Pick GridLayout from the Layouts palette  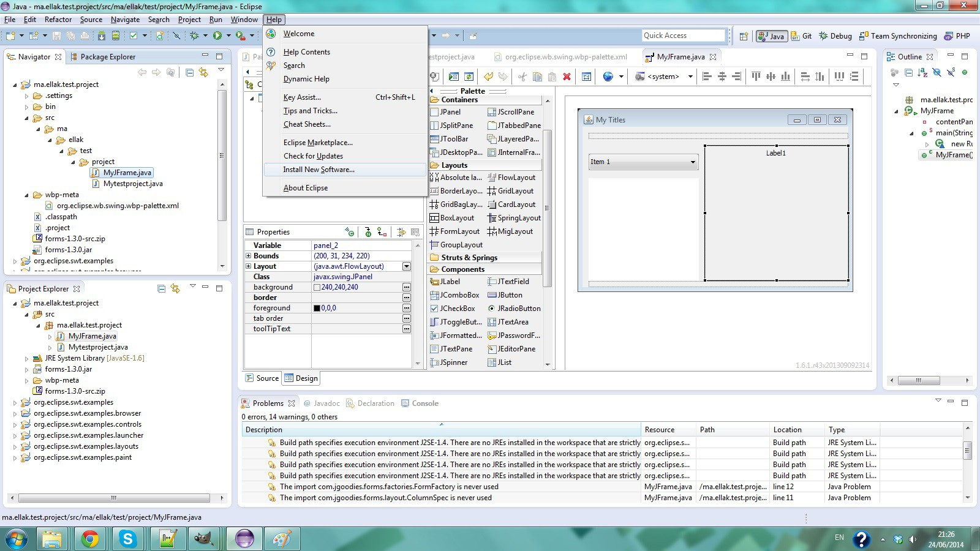tap(510, 191)
